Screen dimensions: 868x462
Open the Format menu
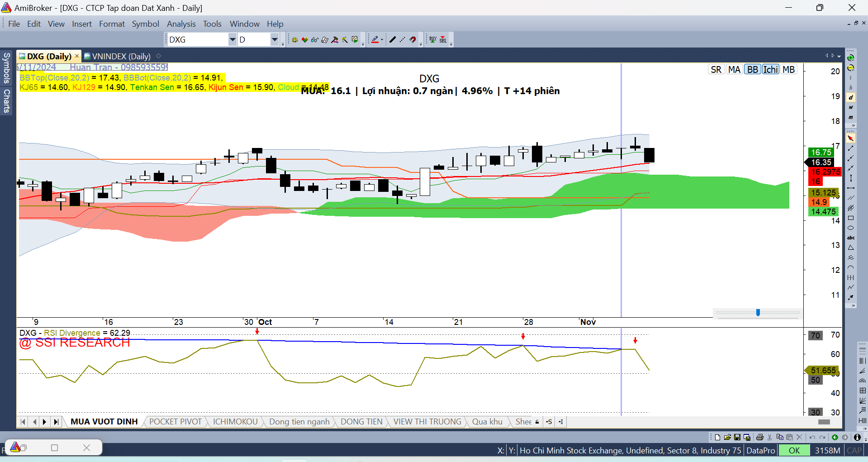point(112,24)
